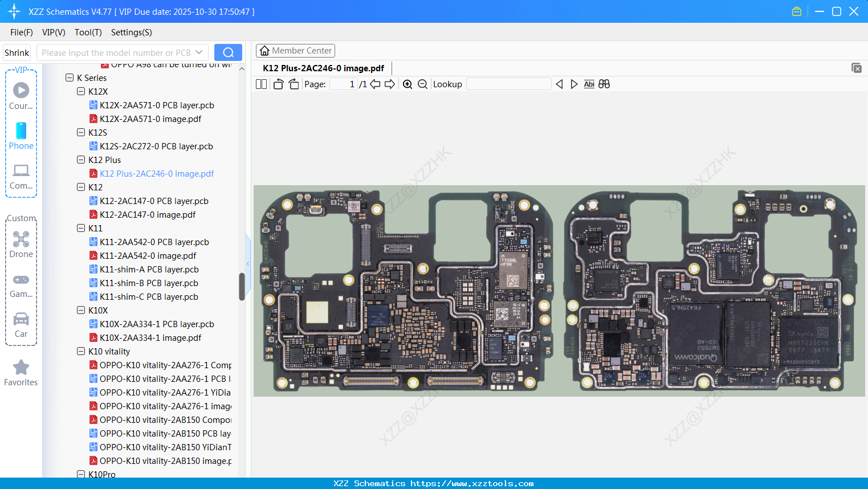Select the two-page layout view icon
Image resolution: width=868 pixels, height=489 pixels.
[x=260, y=84]
